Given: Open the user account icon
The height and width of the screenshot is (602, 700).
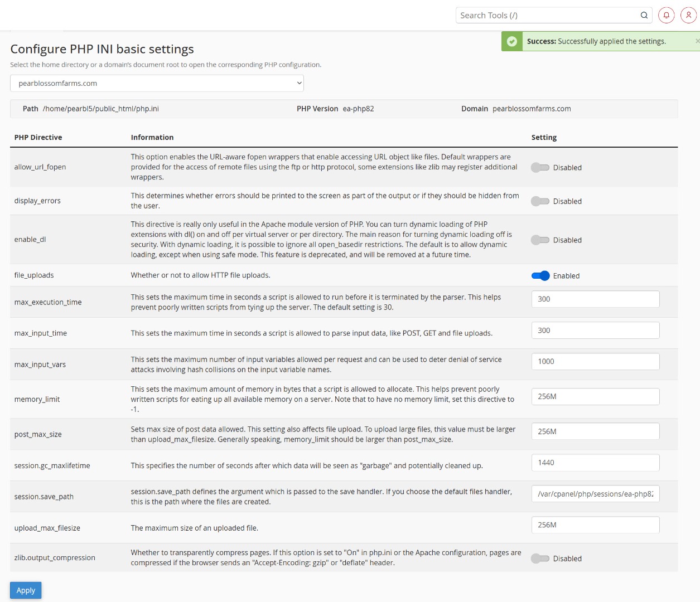Looking at the screenshot, I should coord(689,16).
